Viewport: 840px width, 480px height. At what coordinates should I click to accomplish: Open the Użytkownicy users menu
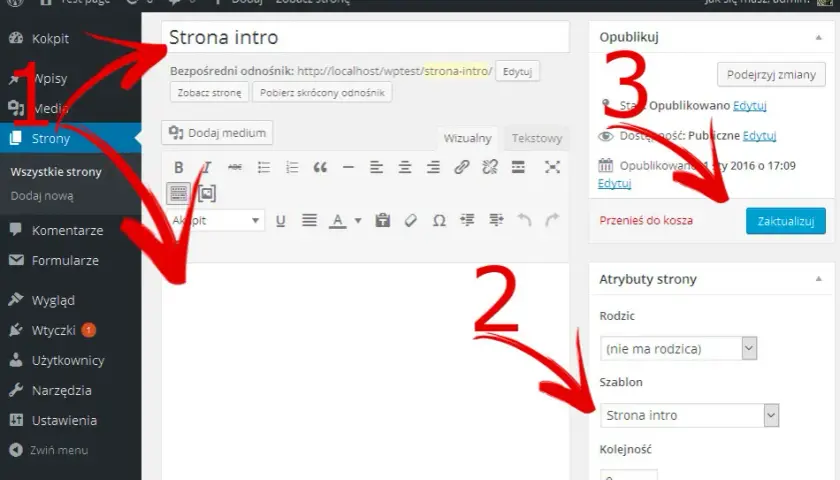[x=70, y=360]
